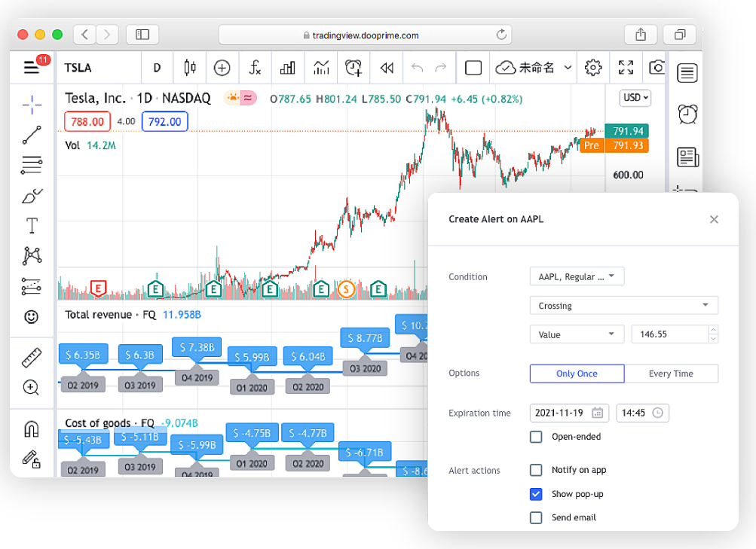Select the ruler measure tool
This screenshot has width=756, height=549.
coord(32,358)
